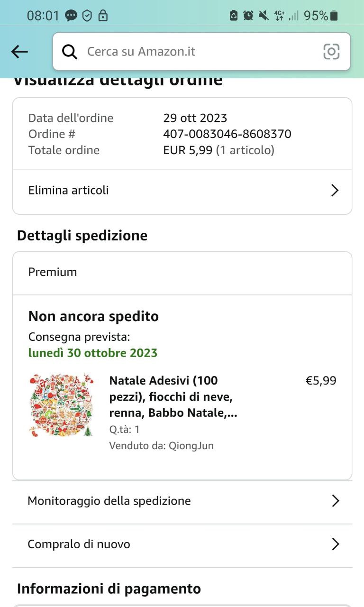Expand the Elimina articoli chevron
The height and width of the screenshot is (607, 364).
pos(335,191)
